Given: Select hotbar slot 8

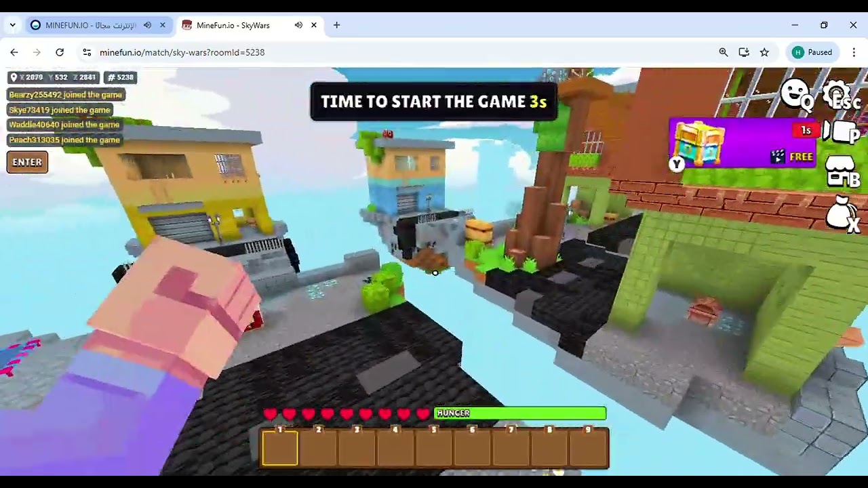Looking at the screenshot, I should coord(550,447).
